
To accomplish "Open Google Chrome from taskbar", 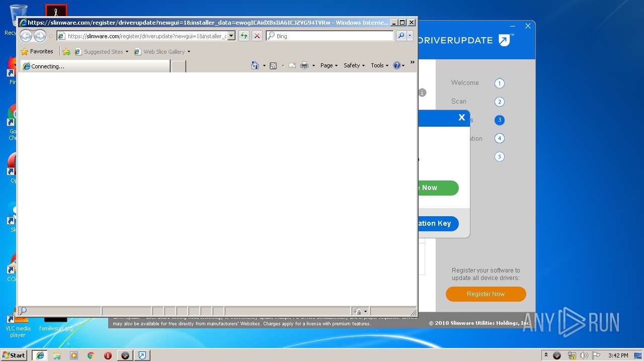I will 91,355.
